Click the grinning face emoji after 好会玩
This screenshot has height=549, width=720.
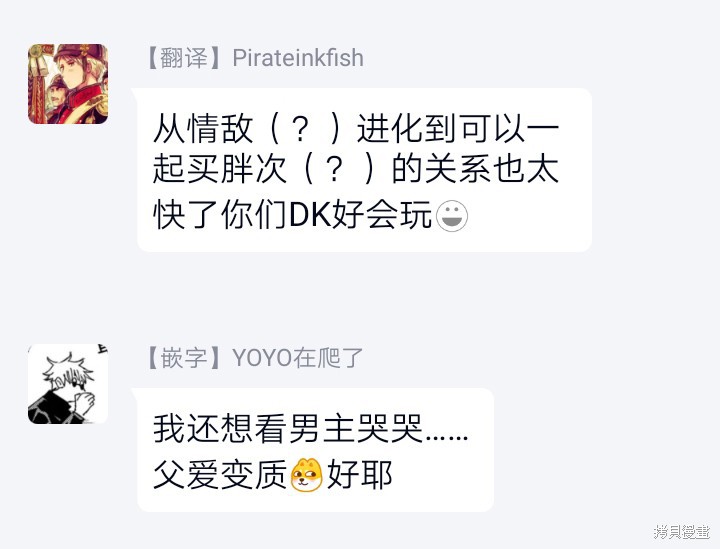pyautogui.click(x=452, y=216)
